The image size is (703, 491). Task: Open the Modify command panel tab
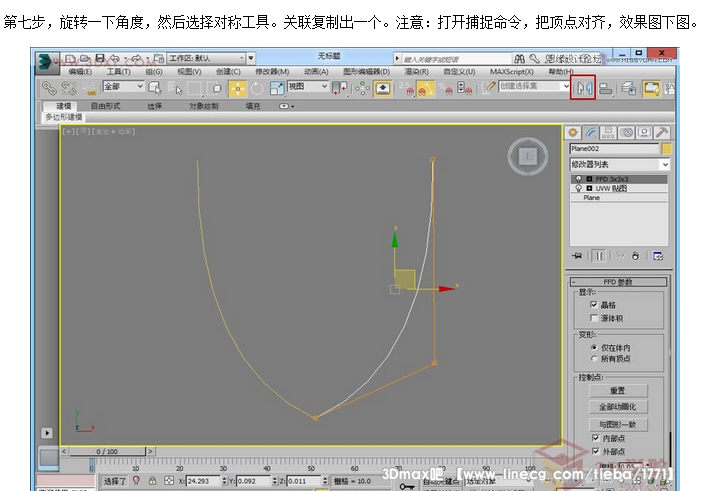(x=591, y=132)
